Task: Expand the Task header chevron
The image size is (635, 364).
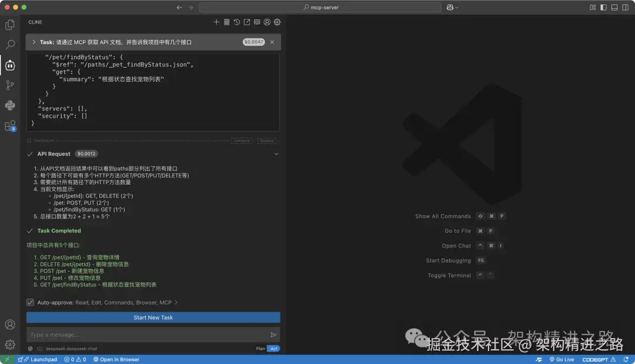Action: (34, 42)
